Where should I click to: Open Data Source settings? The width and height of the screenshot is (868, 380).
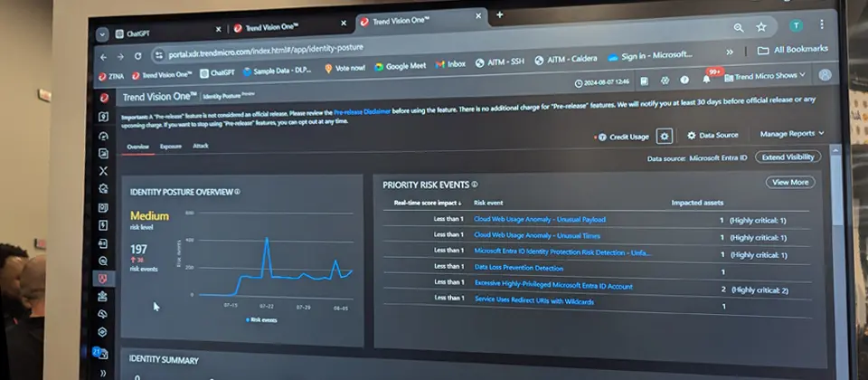click(712, 135)
